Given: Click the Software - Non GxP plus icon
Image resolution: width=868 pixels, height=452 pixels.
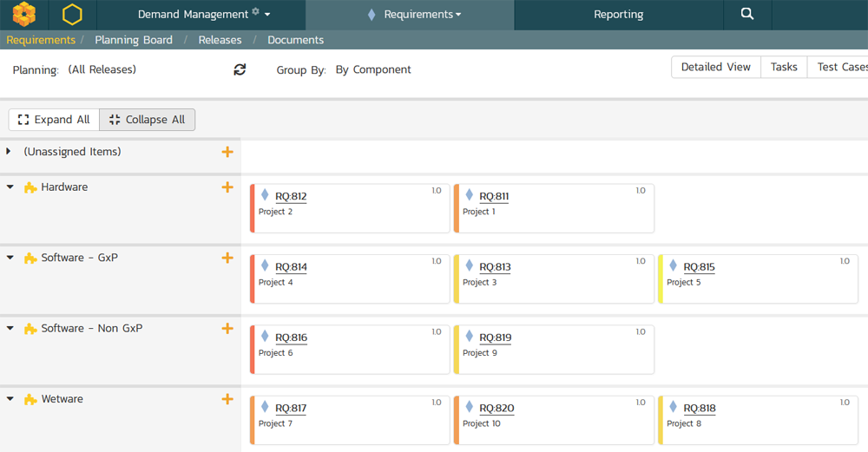Looking at the screenshot, I should [x=227, y=329].
